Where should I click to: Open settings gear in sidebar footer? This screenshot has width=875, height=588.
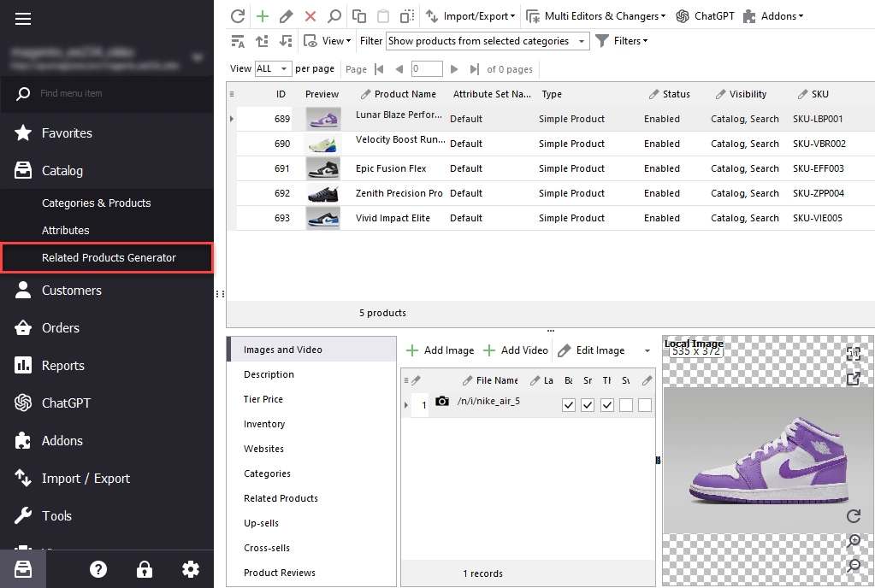coord(190,569)
